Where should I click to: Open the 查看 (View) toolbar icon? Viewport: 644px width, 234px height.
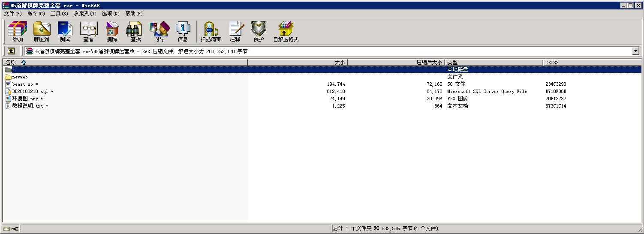click(x=88, y=32)
